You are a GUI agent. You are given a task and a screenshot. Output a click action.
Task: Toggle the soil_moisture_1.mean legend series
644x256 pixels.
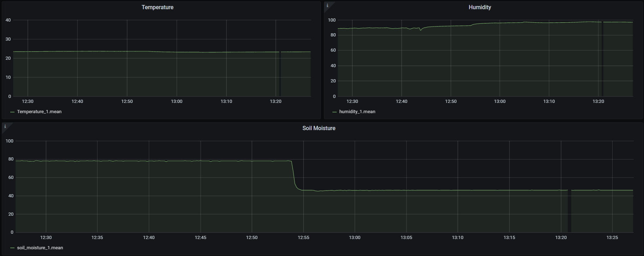pos(40,248)
